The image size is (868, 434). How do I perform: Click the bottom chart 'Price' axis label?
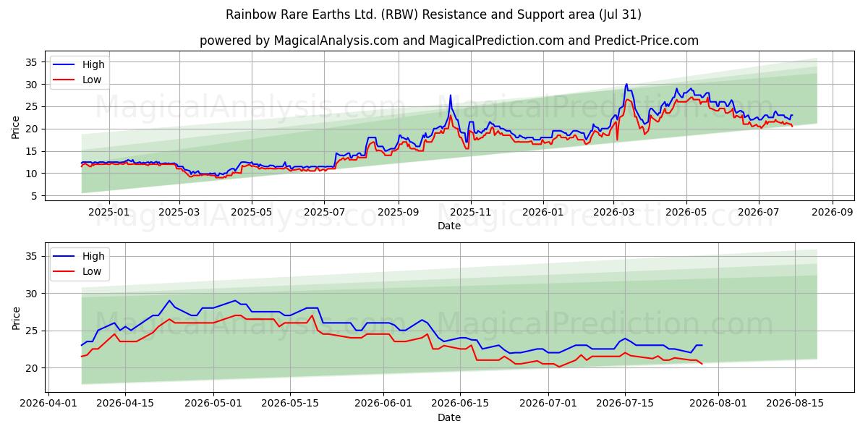tap(16, 318)
